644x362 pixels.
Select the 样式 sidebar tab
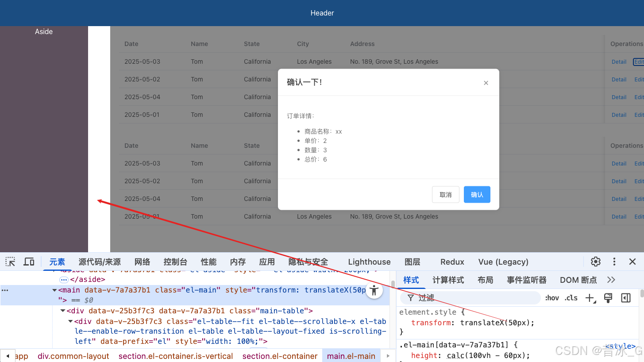(411, 280)
